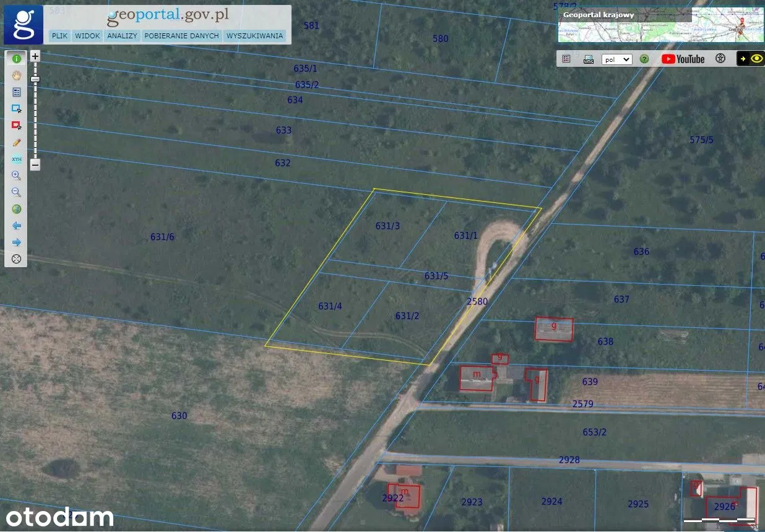Screen dimensions: 765x532
Task: Expand the POBIERANIE DANYCH menu
Action: tap(181, 36)
